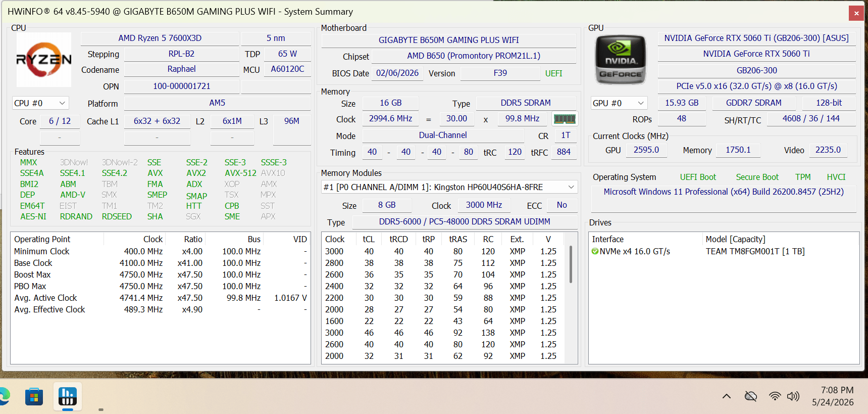The width and height of the screenshot is (868, 414).
Task: Click the TPM label
Action: [803, 177]
